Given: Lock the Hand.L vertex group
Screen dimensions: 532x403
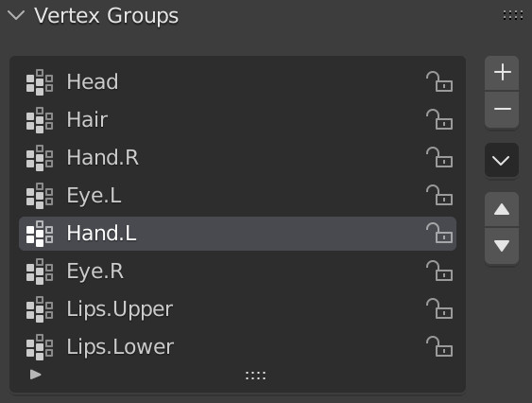Looking at the screenshot, I should [x=439, y=233].
